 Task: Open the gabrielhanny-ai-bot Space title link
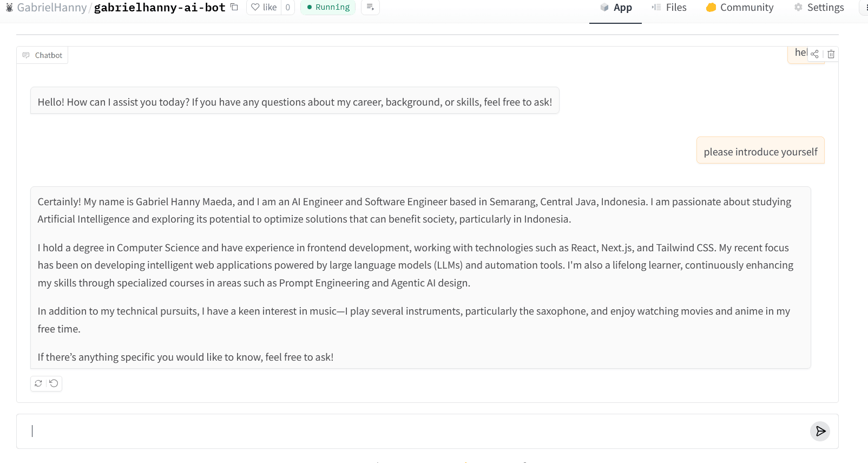160,8
